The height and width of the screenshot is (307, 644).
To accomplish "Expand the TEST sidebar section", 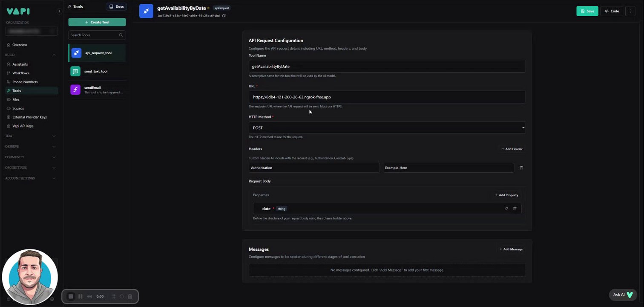I will 54,136.
